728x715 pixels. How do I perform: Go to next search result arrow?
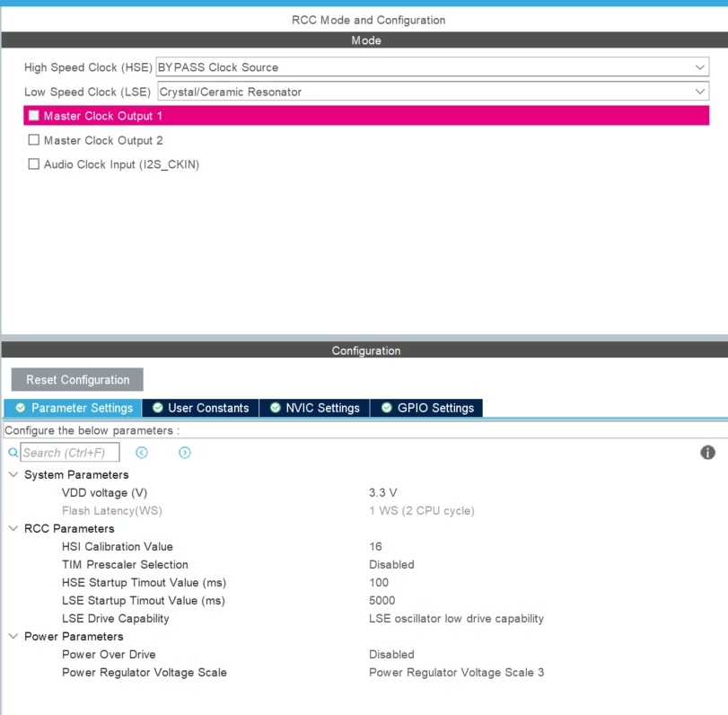click(x=184, y=453)
